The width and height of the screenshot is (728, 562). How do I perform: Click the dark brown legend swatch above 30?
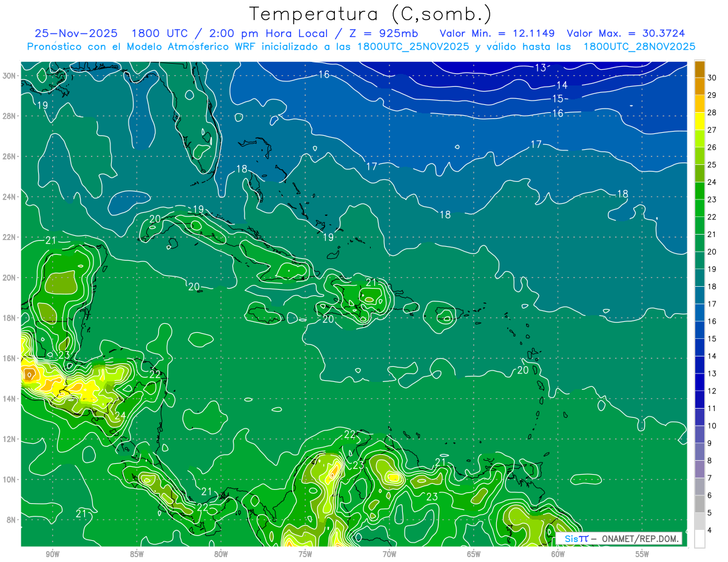pyautogui.click(x=699, y=69)
